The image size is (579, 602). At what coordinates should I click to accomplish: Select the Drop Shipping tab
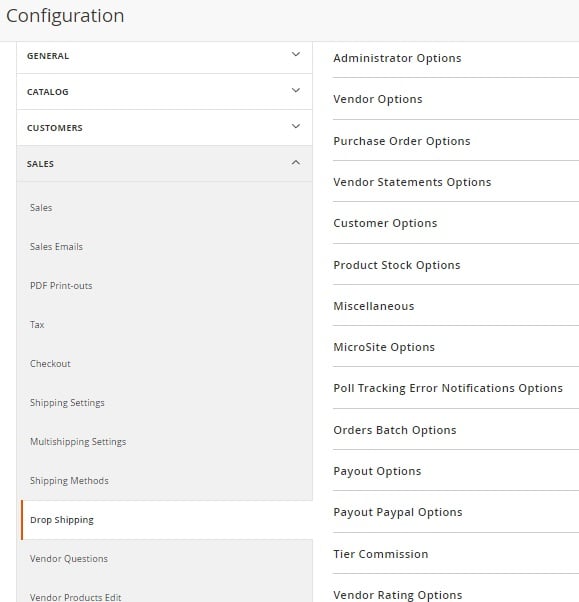click(x=167, y=520)
